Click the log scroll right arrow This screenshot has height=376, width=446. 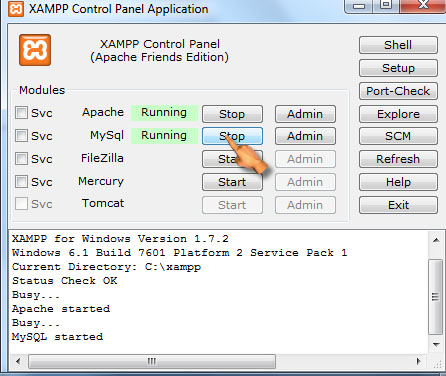coord(419,361)
